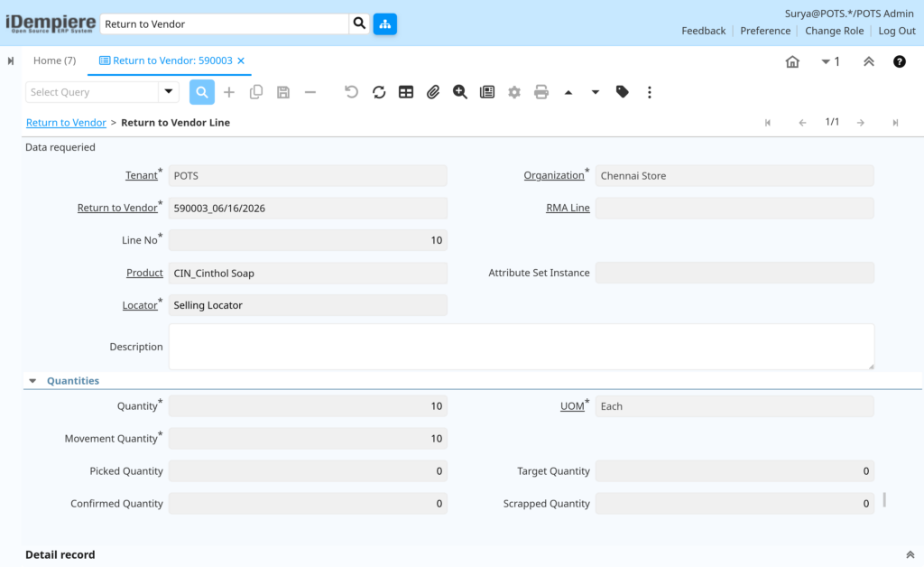Create a new record with plus icon
This screenshot has height=567, width=924.
[x=229, y=92]
